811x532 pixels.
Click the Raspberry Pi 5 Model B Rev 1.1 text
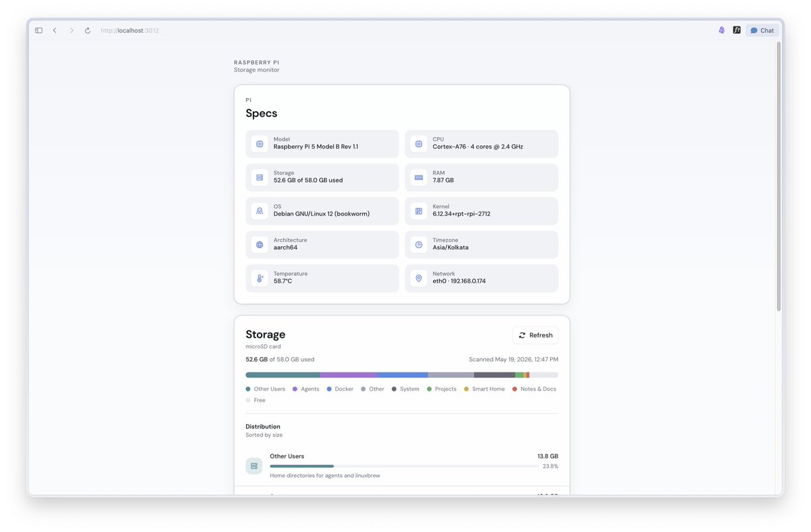coord(316,147)
